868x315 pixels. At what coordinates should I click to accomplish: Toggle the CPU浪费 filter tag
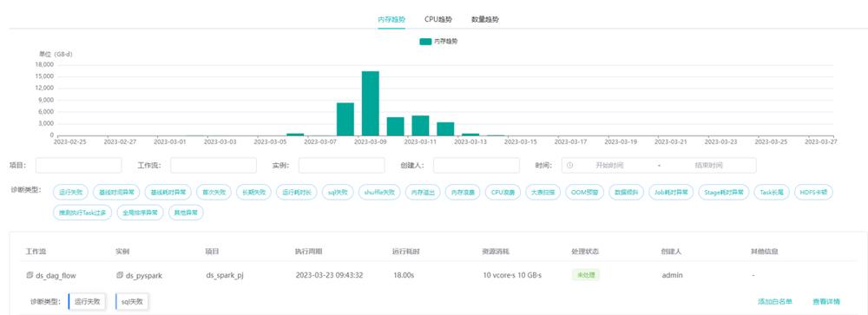pyautogui.click(x=503, y=193)
